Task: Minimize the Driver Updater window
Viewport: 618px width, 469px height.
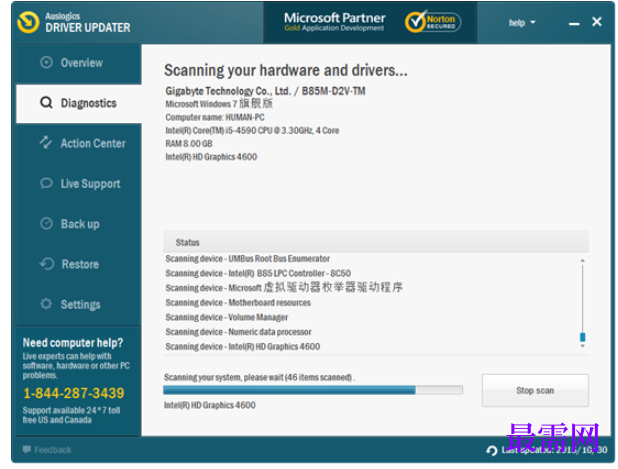Action: [574, 24]
